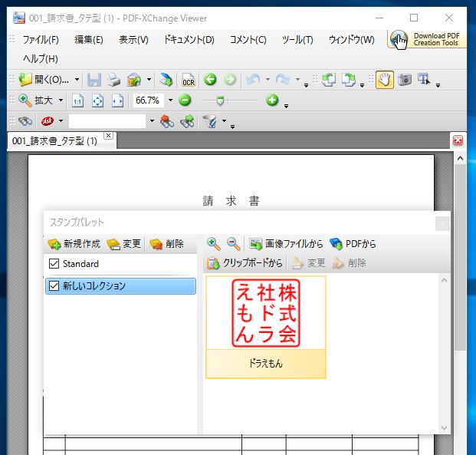
Task: Open the Undo history dropdown arrow
Action: (268, 80)
